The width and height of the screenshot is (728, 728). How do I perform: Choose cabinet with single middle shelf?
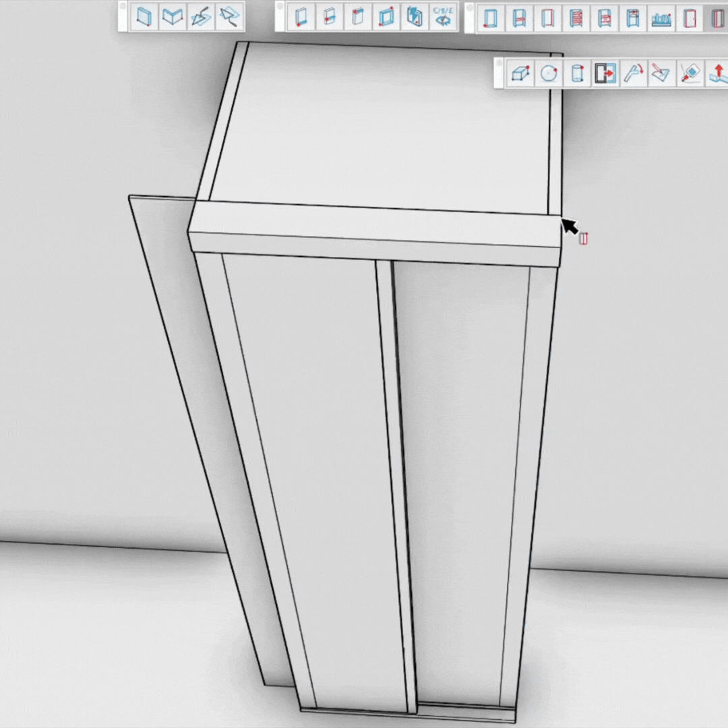[519, 18]
